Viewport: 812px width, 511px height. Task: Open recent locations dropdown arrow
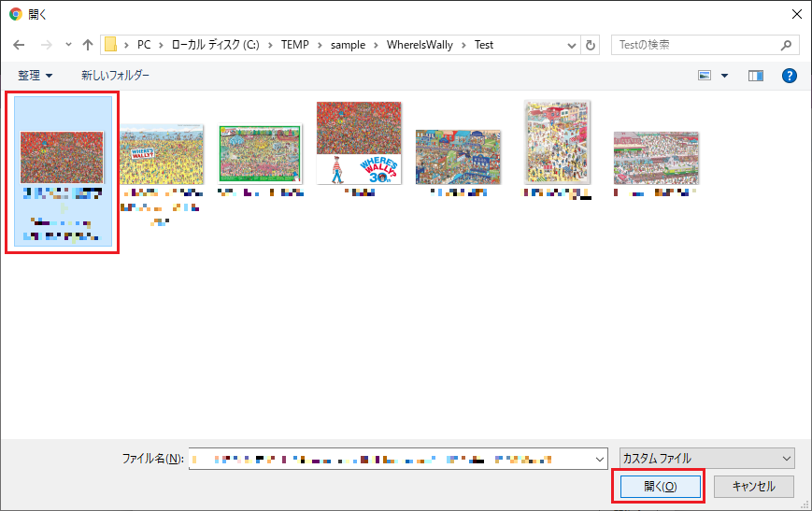tap(67, 45)
